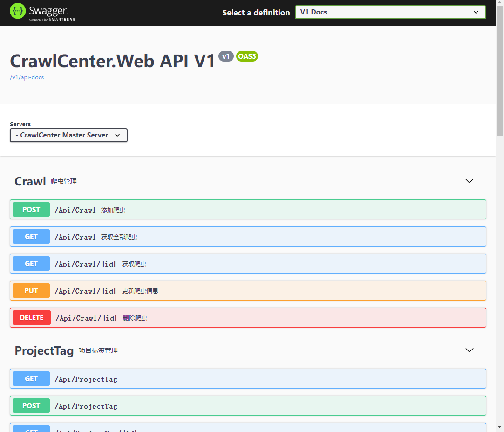The height and width of the screenshot is (432, 504).
Task: Click the Crawl section heading
Action: (30, 181)
